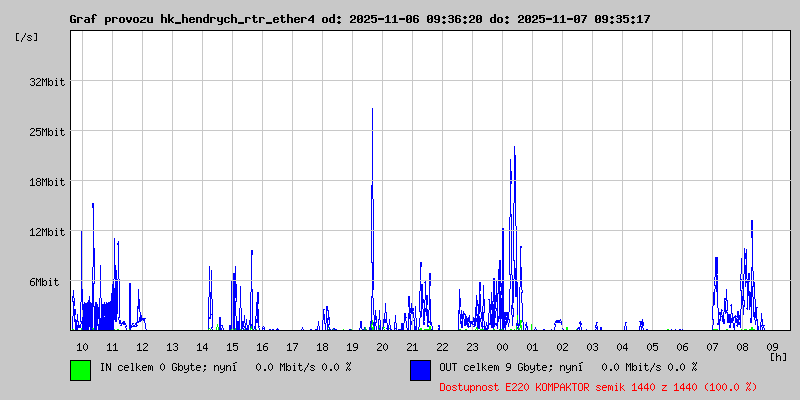The height and width of the screenshot is (400, 800).
Task: Click the [h] hour unit label
Action: pos(778,357)
